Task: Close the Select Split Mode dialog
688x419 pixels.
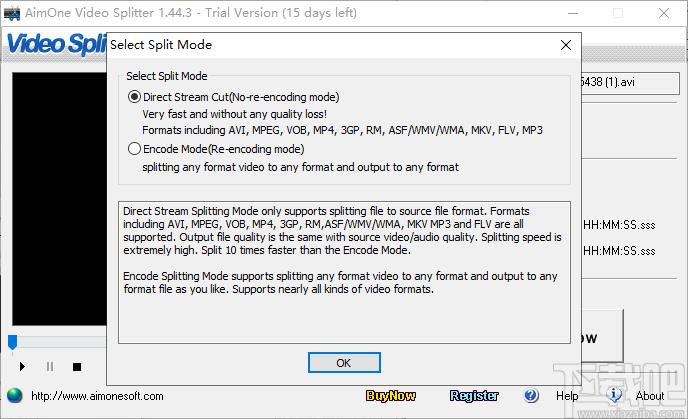Action: coord(566,45)
